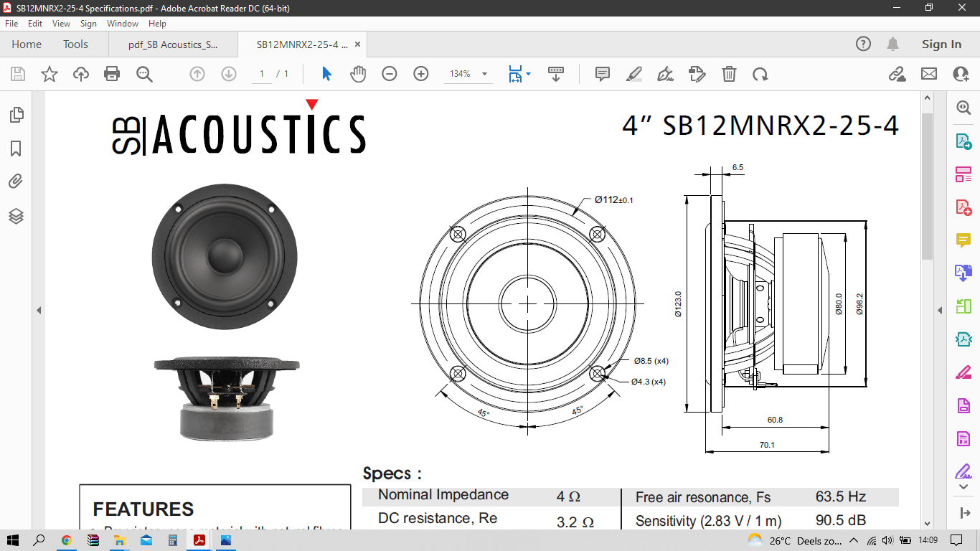The width and height of the screenshot is (980, 551).
Task: Open the Help menu
Action: [x=157, y=24]
